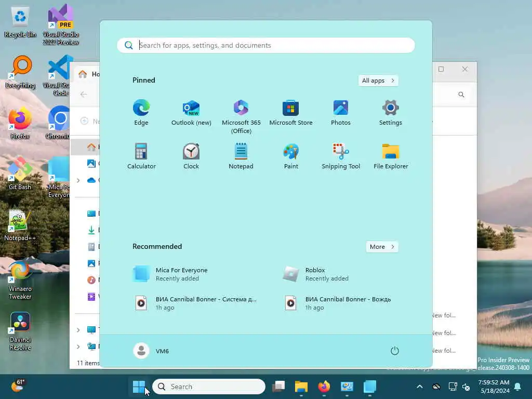532x399 pixels.
Task: Focus the Start menu search field
Action: [265, 45]
